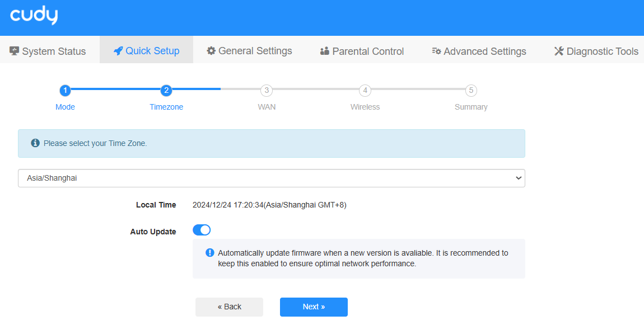Go back with the Back button
The image size is (644, 325).
click(x=229, y=307)
